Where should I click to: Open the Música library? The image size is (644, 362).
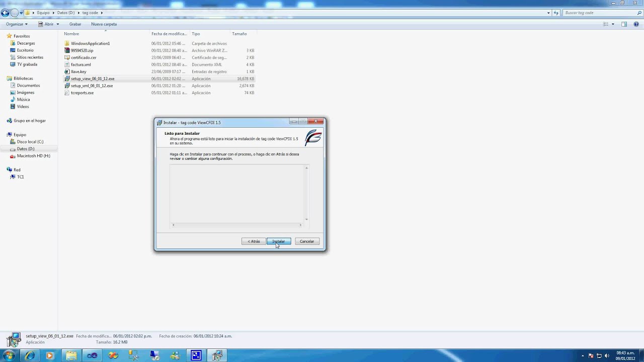tap(23, 100)
